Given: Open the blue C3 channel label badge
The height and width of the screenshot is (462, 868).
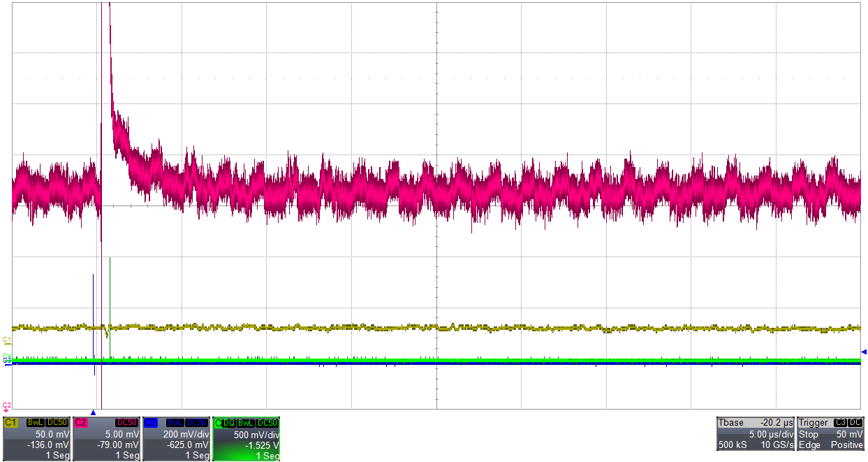Looking at the screenshot, I should click(x=150, y=423).
